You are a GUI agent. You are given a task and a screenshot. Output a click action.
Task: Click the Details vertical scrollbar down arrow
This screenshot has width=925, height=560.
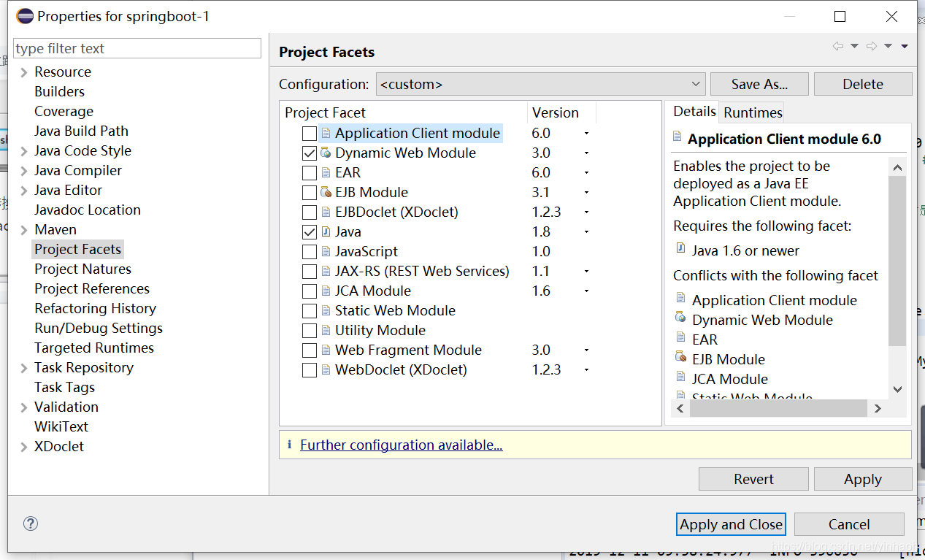click(898, 389)
